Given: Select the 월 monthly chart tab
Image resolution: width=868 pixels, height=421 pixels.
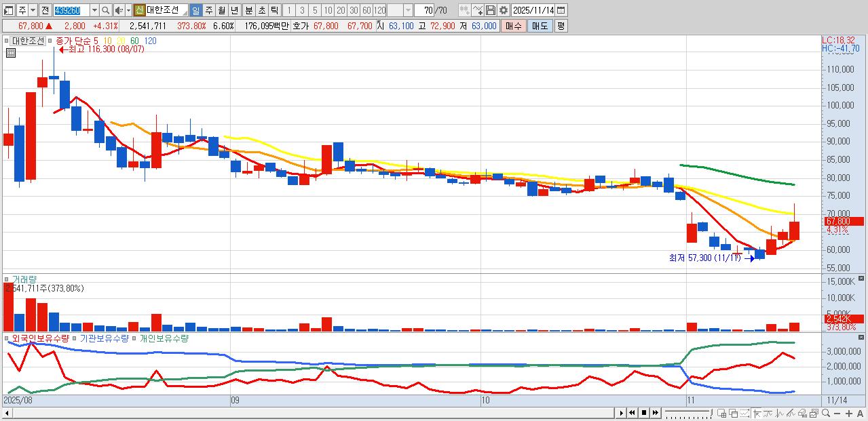Looking at the screenshot, I should click(x=221, y=10).
